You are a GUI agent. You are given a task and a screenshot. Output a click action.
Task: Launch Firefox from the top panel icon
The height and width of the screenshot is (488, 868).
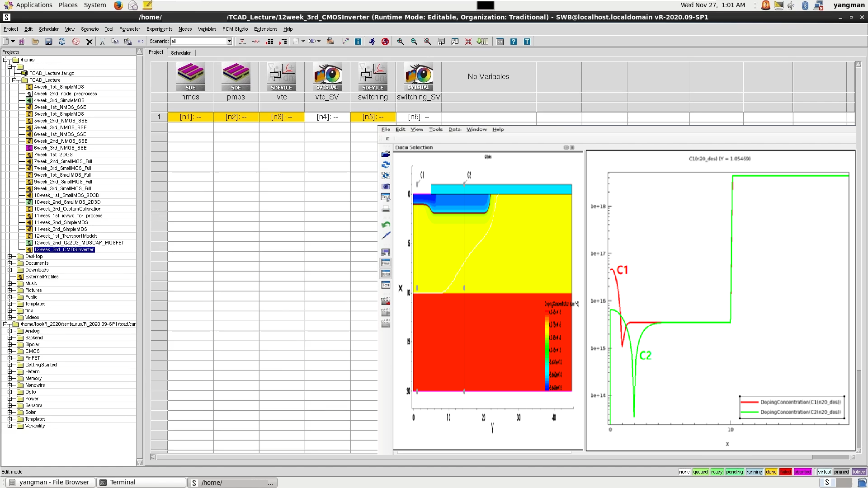coord(118,5)
